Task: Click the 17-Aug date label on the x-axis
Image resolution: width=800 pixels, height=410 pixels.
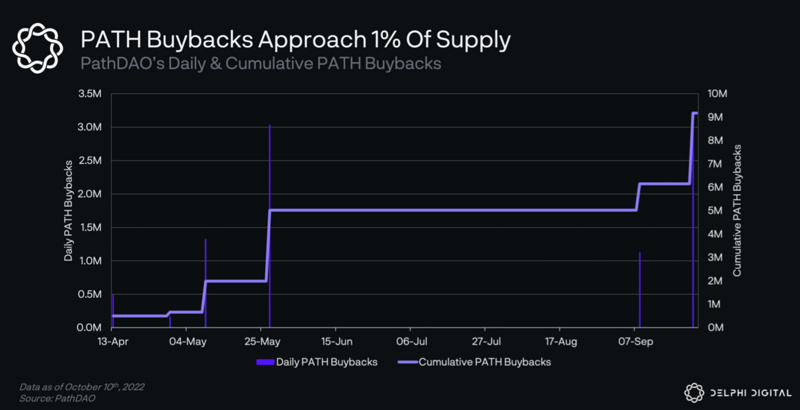Action: (560, 340)
